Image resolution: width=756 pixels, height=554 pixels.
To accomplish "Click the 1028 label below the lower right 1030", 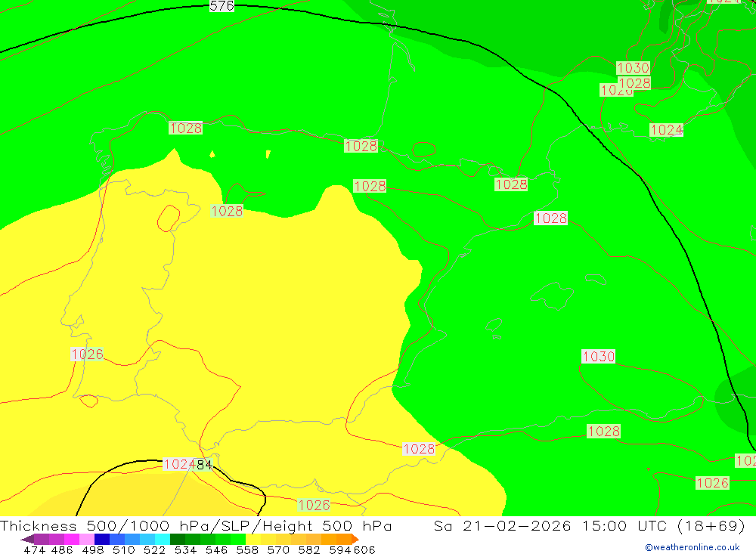I will 603,431.
